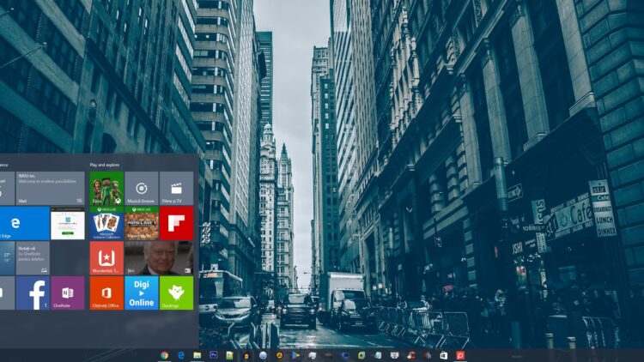644x362 pixels.
Task: Click the blue Play triangle taskbar icon
Action: (x=295, y=355)
